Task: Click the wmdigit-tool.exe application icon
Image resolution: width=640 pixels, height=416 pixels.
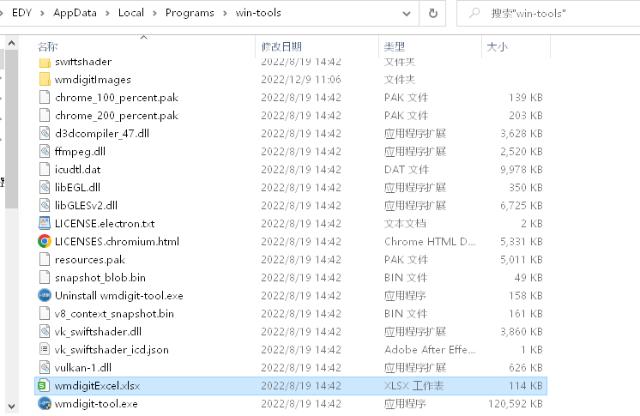Action: 44,404
